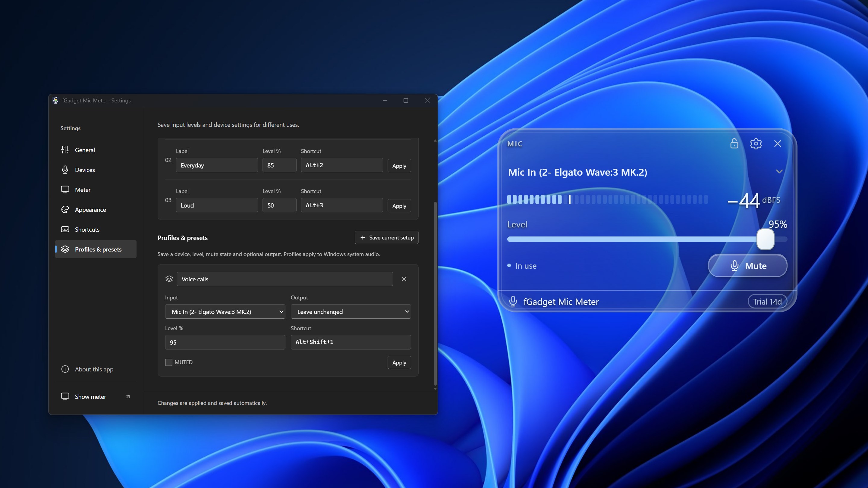868x488 pixels.
Task: Click the About this app info icon
Action: (65, 369)
